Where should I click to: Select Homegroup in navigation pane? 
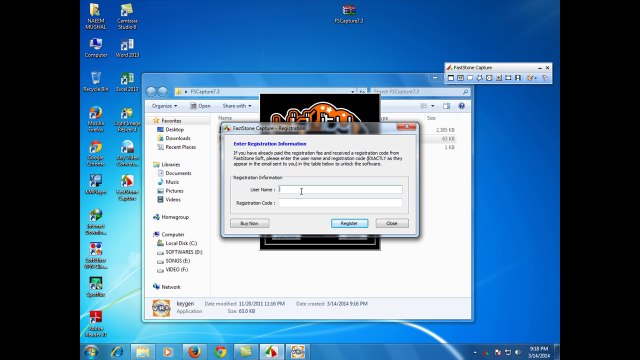click(175, 217)
